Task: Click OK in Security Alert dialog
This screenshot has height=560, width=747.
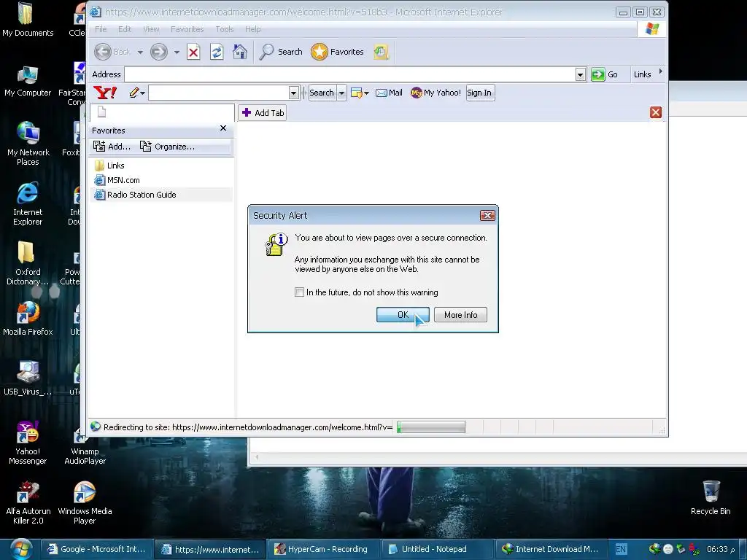Action: point(403,315)
